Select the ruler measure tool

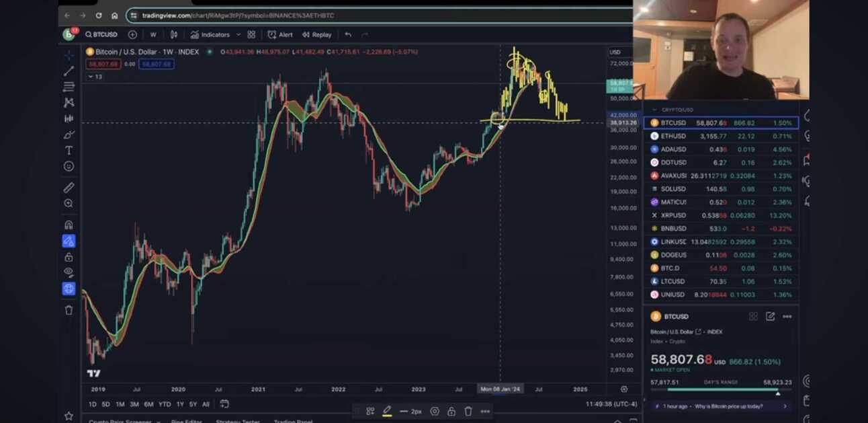(x=69, y=188)
